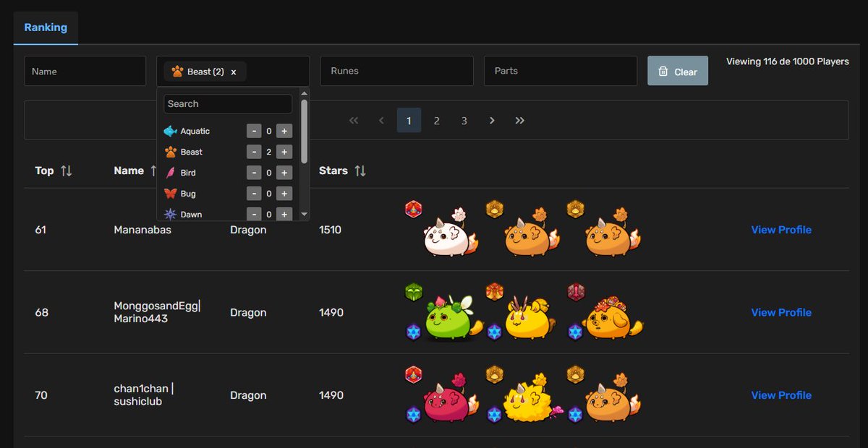Switch to the Ranking tab

[46, 27]
